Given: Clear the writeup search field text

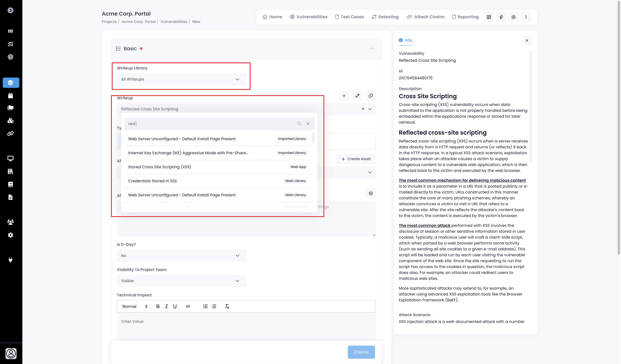Looking at the screenshot, I should tap(308, 124).
